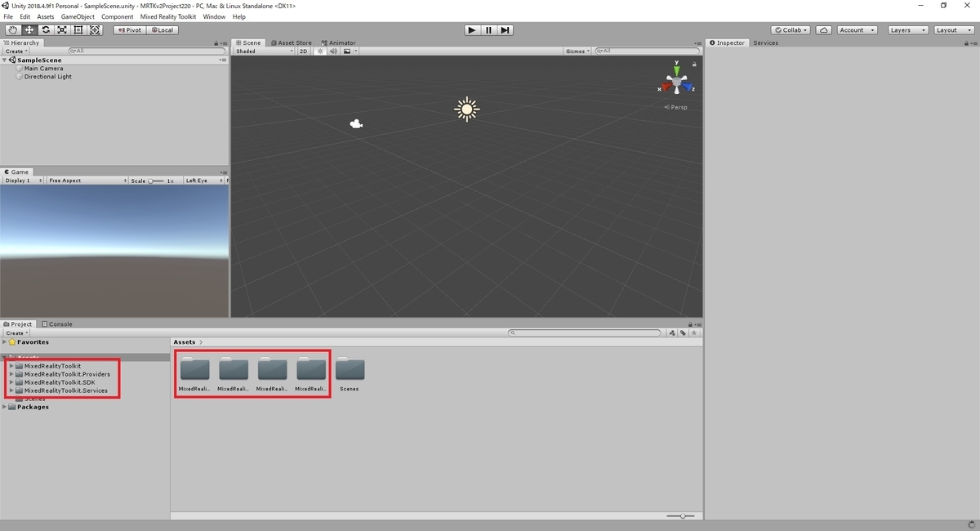Viewport: 980px width, 531px height.
Task: Click the Z axis cone on the gizmo
Action: (x=688, y=85)
